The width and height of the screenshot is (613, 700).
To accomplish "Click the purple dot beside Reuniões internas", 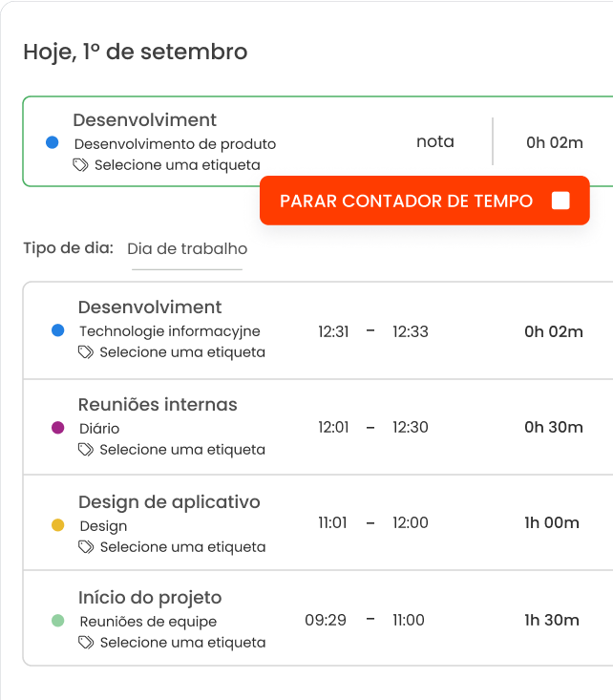I will click(x=58, y=428).
